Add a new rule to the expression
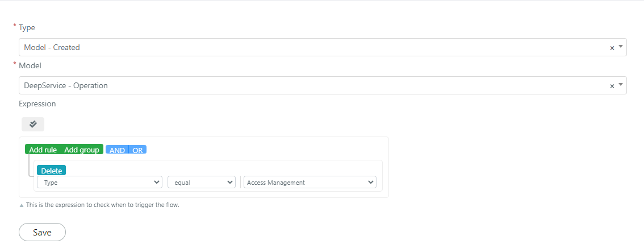The width and height of the screenshot is (644, 248). tap(43, 149)
